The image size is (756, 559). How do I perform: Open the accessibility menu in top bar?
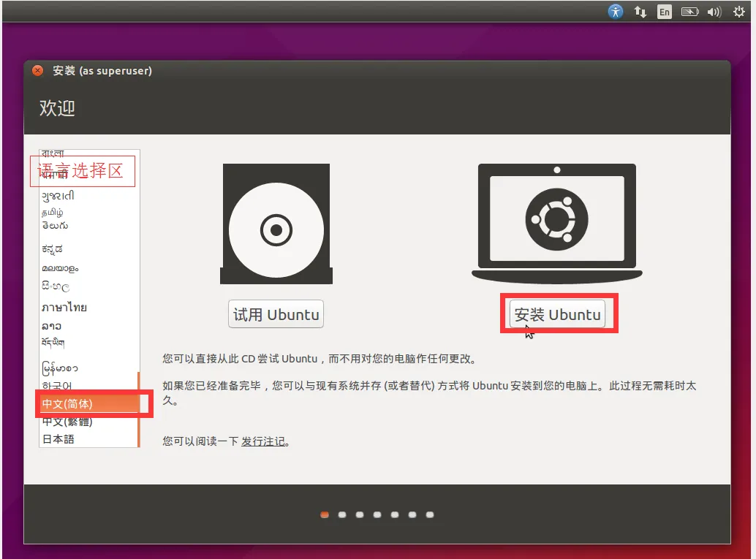[616, 12]
